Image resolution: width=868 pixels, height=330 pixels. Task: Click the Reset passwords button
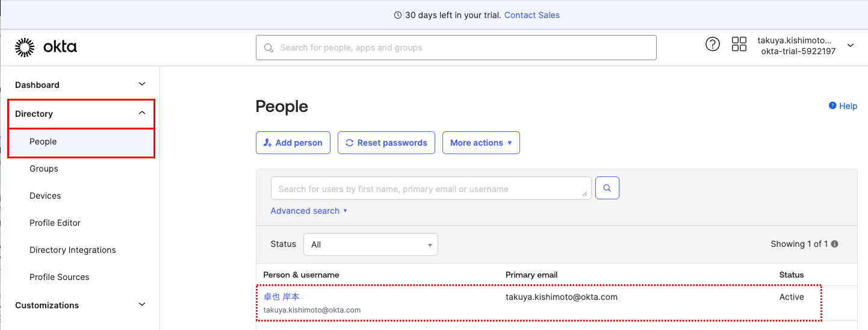pyautogui.click(x=386, y=143)
